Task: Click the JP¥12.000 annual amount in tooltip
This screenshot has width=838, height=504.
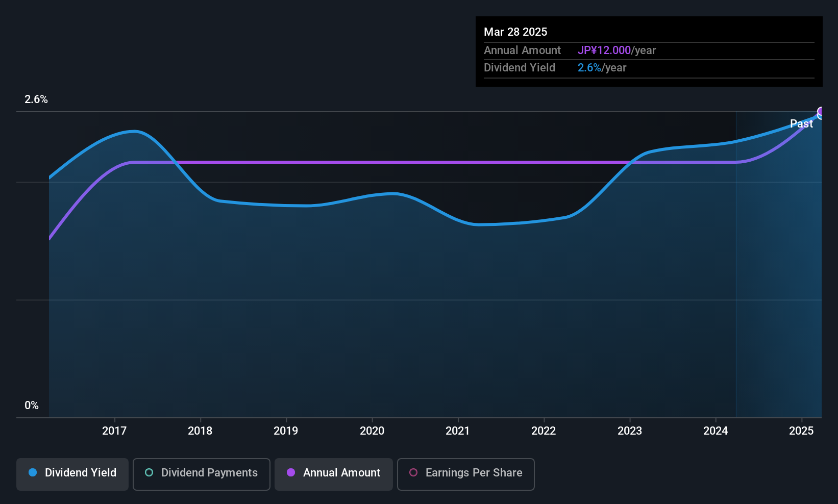Action: pyautogui.click(x=604, y=50)
